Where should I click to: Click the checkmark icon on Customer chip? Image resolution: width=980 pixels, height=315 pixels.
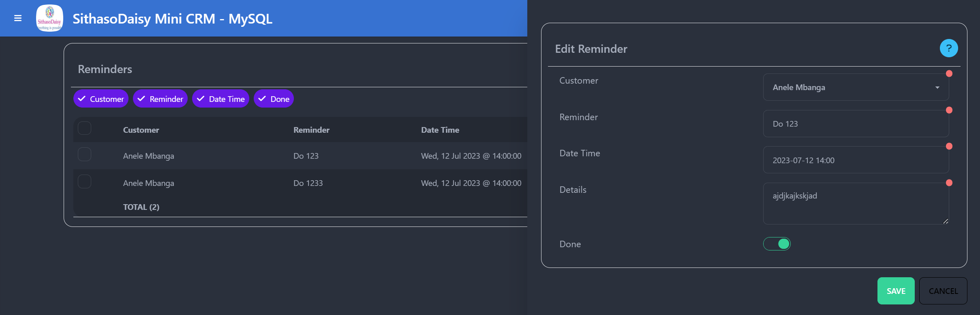[81, 99]
